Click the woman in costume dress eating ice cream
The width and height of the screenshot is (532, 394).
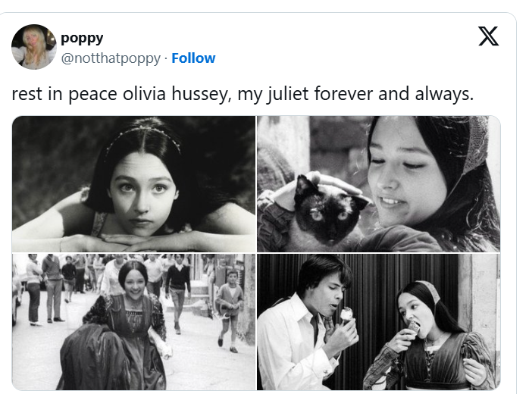(433, 336)
